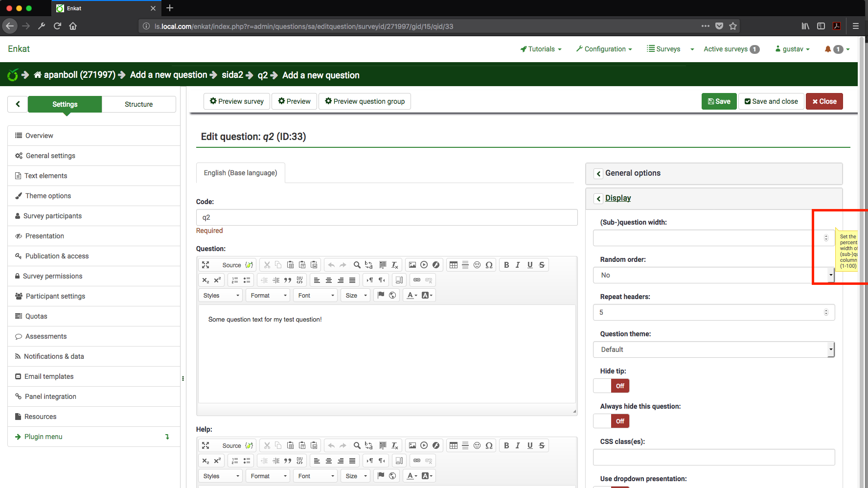The height and width of the screenshot is (488, 868).
Task: Insert an image in the Question editor
Action: click(412, 265)
